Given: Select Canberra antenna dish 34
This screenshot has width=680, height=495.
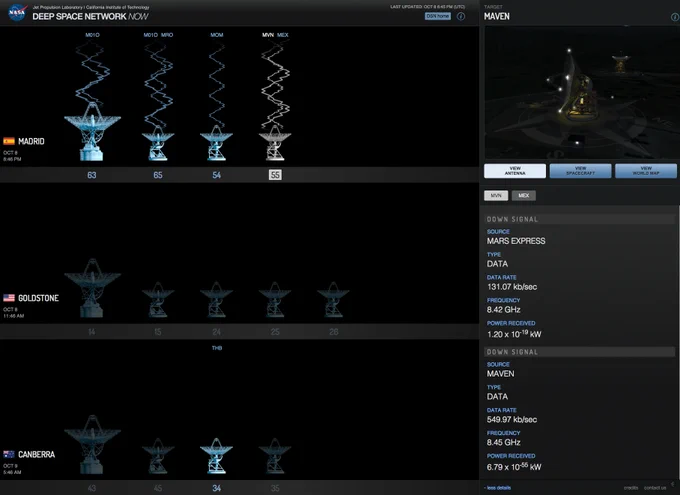Looking at the screenshot, I should 216,456.
